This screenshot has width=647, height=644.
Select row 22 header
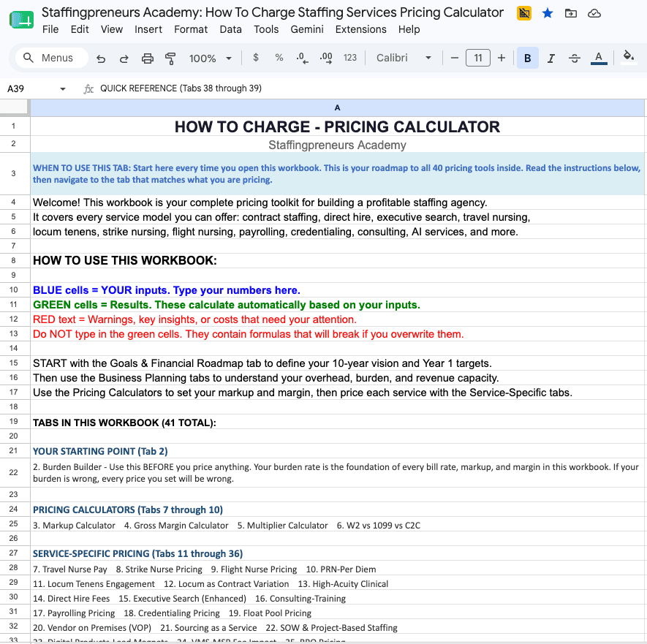(14, 473)
